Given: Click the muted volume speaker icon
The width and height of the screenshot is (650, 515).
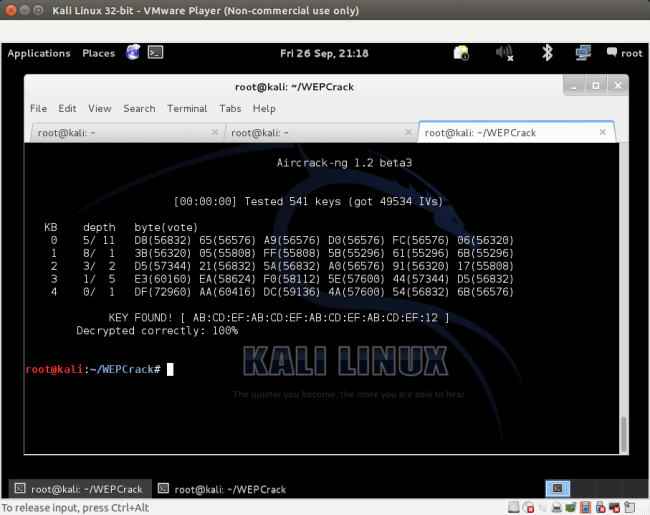Looking at the screenshot, I should tap(504, 53).
